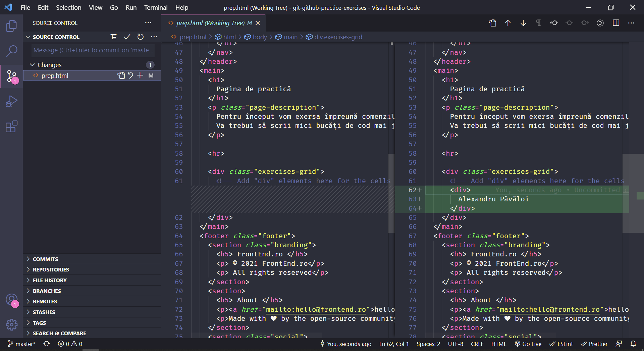
Task: Stage changes for prep.html with plus icon
Action: pos(140,76)
